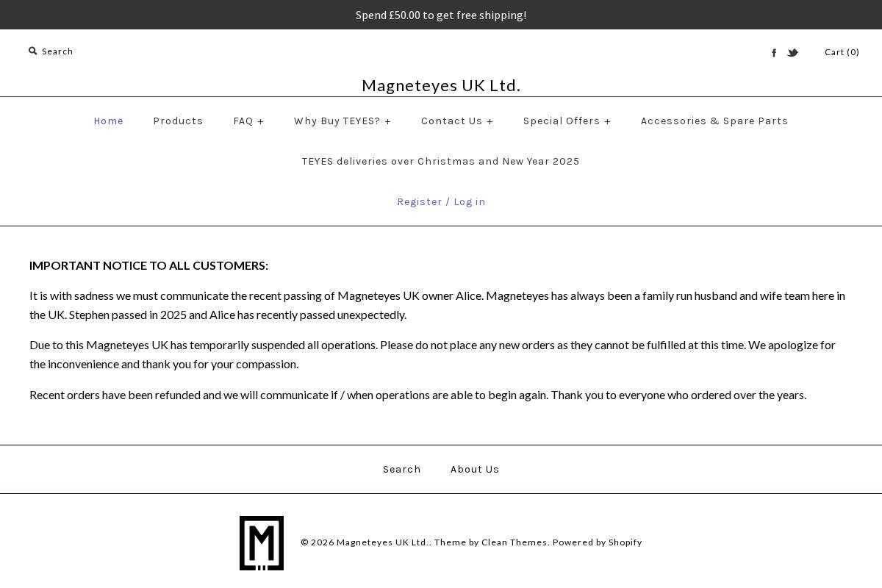Click Magneteyes UK Ltd. copyright link
This screenshot has height=588, width=882.
(x=382, y=542)
